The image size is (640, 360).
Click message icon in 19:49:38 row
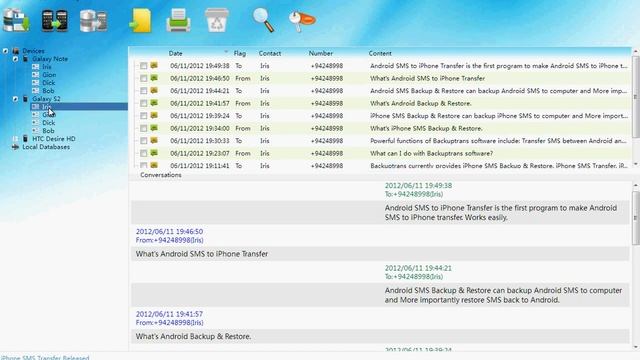154,65
